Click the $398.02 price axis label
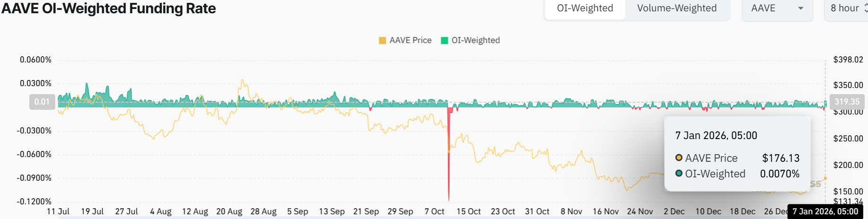 click(x=848, y=60)
